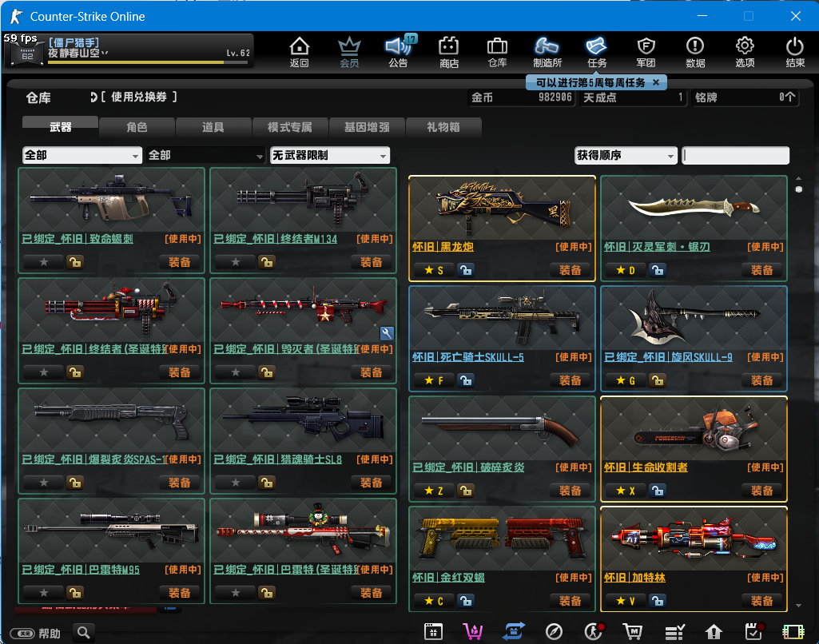This screenshot has width=819, height=644.
Task: Open the 选项 options gear icon
Action: 745,52
